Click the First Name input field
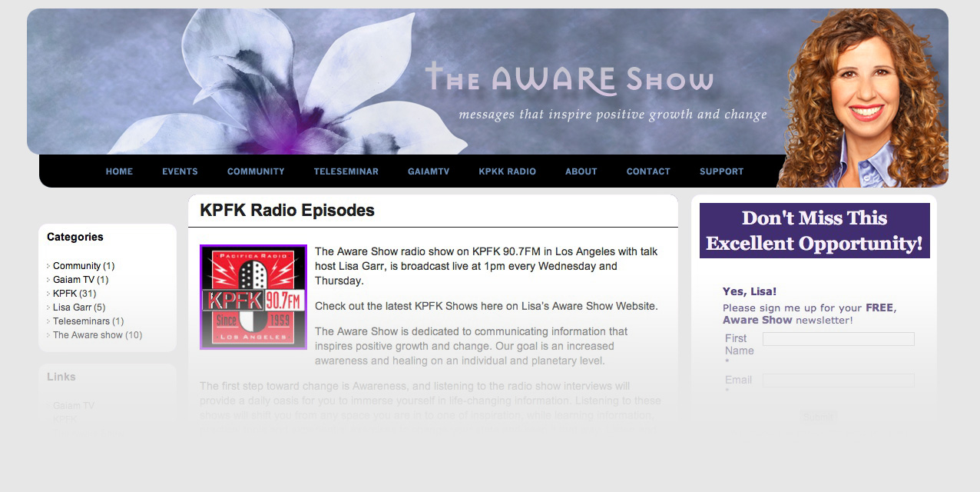Screen dimensions: 980x492 click(839, 339)
